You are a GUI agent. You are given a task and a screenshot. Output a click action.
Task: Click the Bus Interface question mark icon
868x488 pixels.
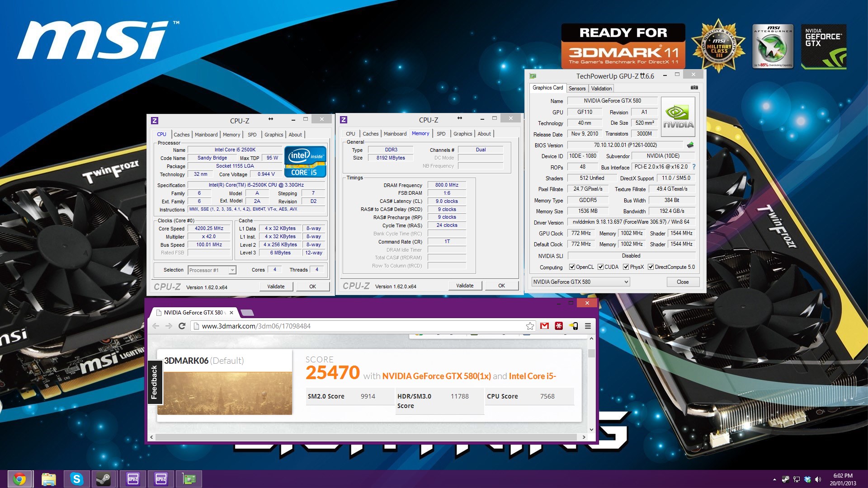(694, 167)
